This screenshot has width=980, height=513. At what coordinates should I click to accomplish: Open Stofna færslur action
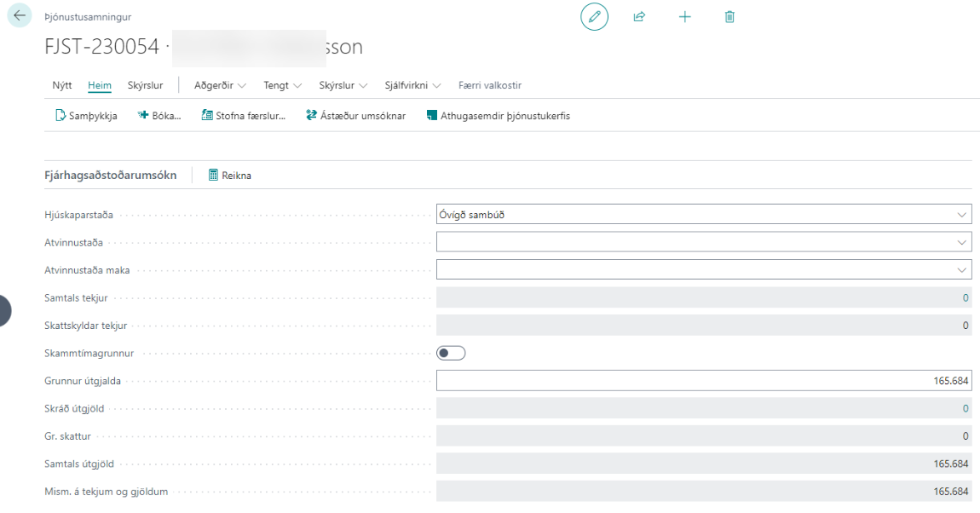(x=243, y=116)
